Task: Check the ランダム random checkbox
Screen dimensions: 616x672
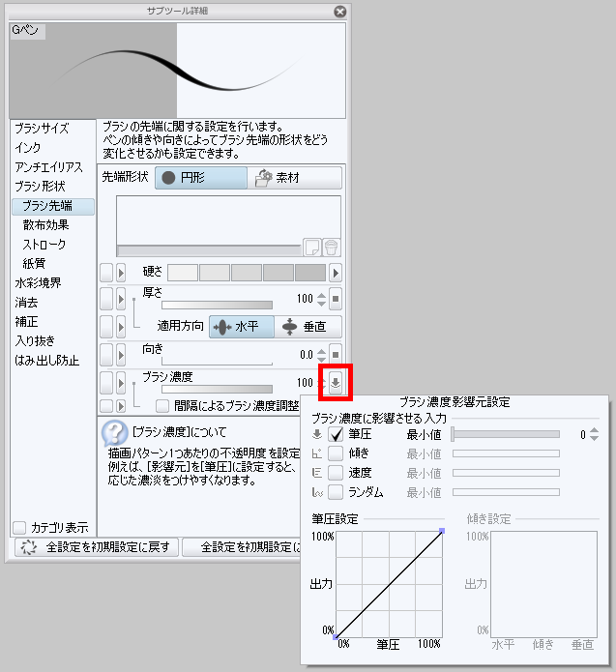Action: (336, 492)
